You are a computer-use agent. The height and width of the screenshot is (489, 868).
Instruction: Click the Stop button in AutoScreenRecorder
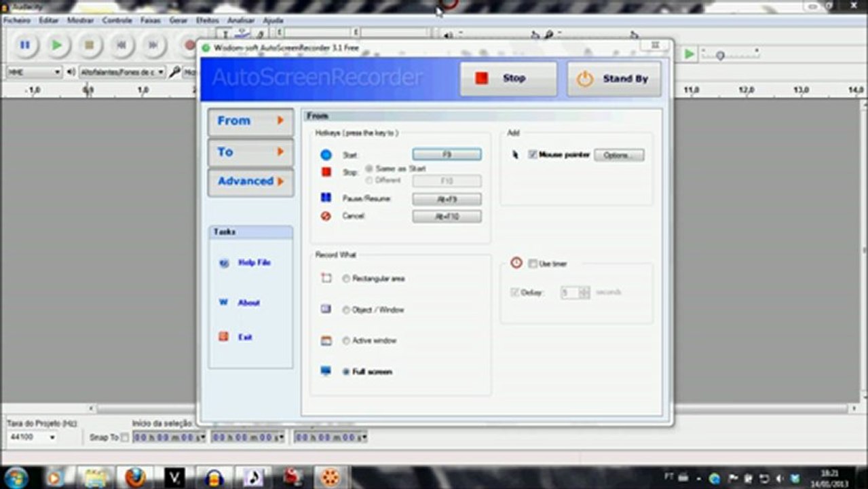tap(508, 79)
